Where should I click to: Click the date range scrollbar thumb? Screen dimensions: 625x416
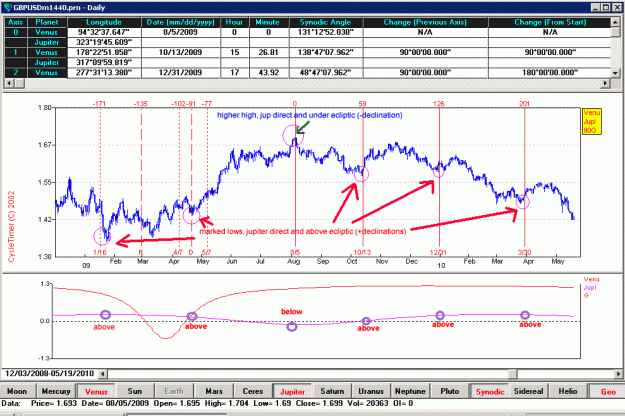513,374
